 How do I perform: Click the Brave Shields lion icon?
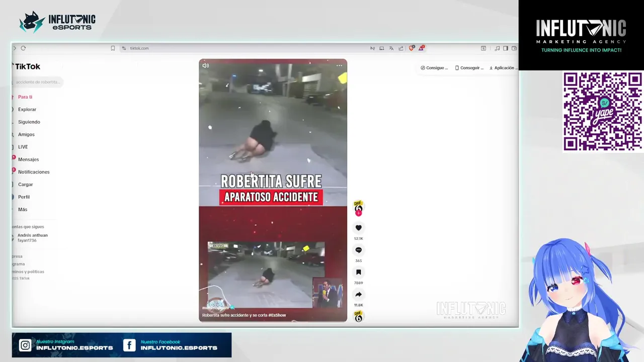pyautogui.click(x=412, y=48)
